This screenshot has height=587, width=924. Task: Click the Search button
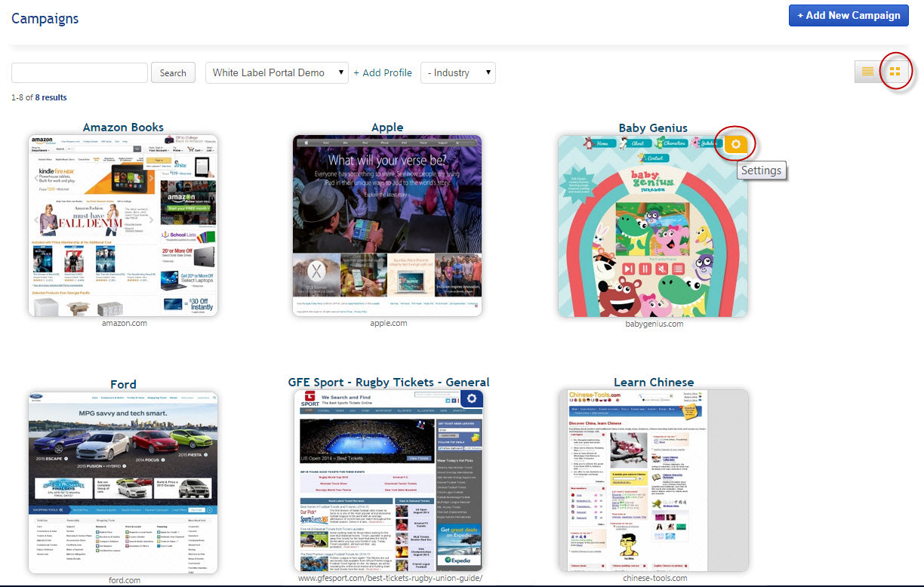[173, 72]
